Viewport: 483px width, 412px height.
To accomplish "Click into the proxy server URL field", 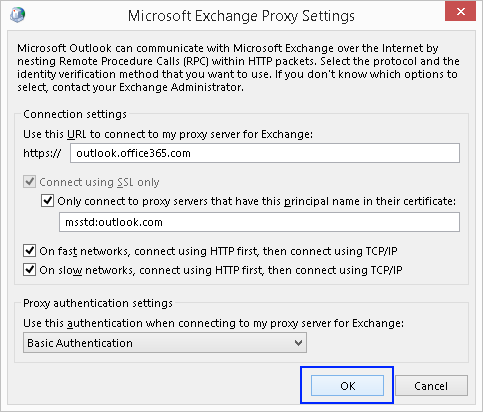I will 265,153.
